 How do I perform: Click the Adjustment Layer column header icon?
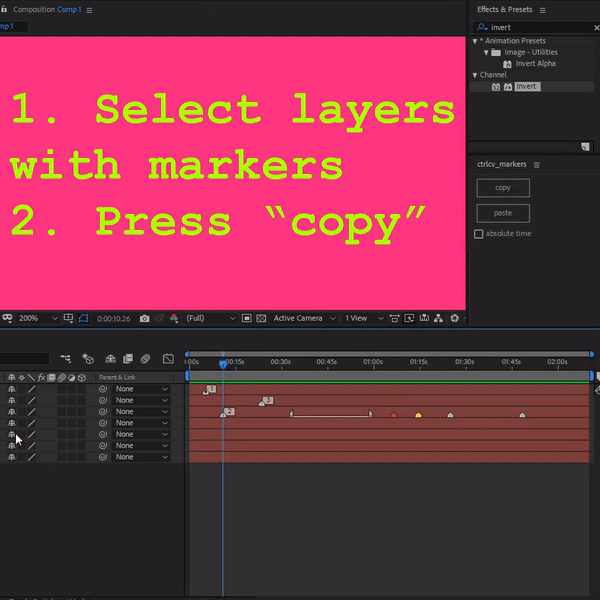click(x=72, y=378)
